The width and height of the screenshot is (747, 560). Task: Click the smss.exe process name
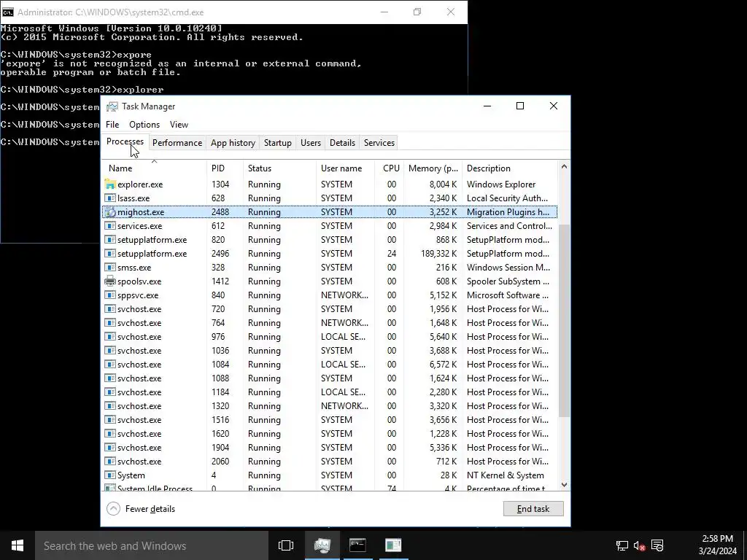coord(134,267)
